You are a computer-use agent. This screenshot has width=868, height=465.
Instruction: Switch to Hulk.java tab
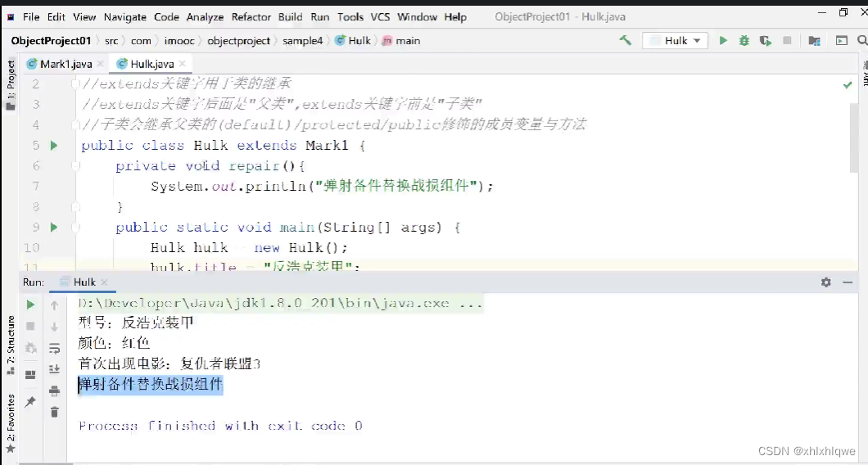click(151, 64)
